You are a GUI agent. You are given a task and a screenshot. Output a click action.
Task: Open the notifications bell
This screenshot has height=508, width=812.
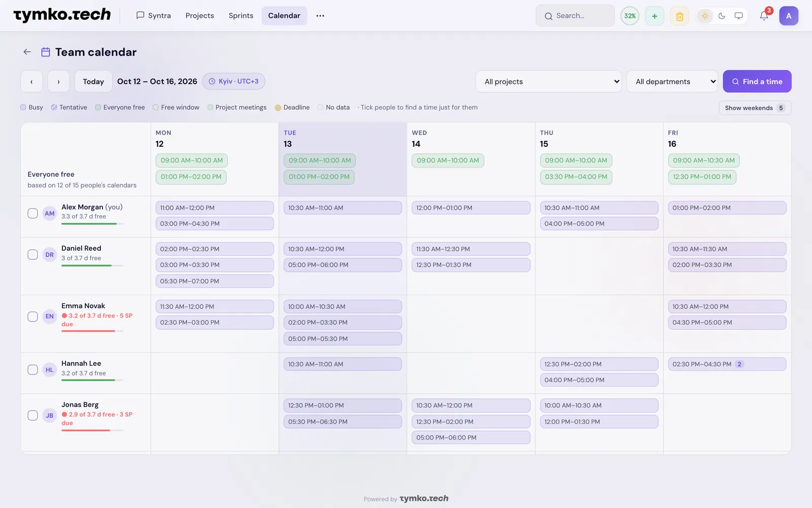click(764, 16)
